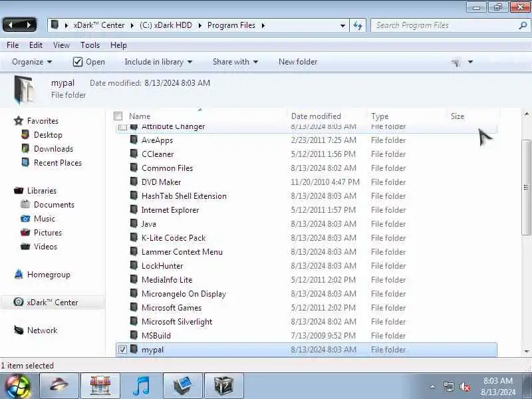Open the View menu
The image size is (532, 399).
coord(61,45)
